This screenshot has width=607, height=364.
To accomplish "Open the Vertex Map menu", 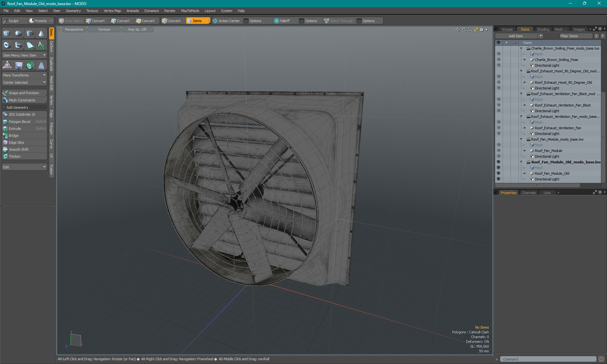I will 112,11.
